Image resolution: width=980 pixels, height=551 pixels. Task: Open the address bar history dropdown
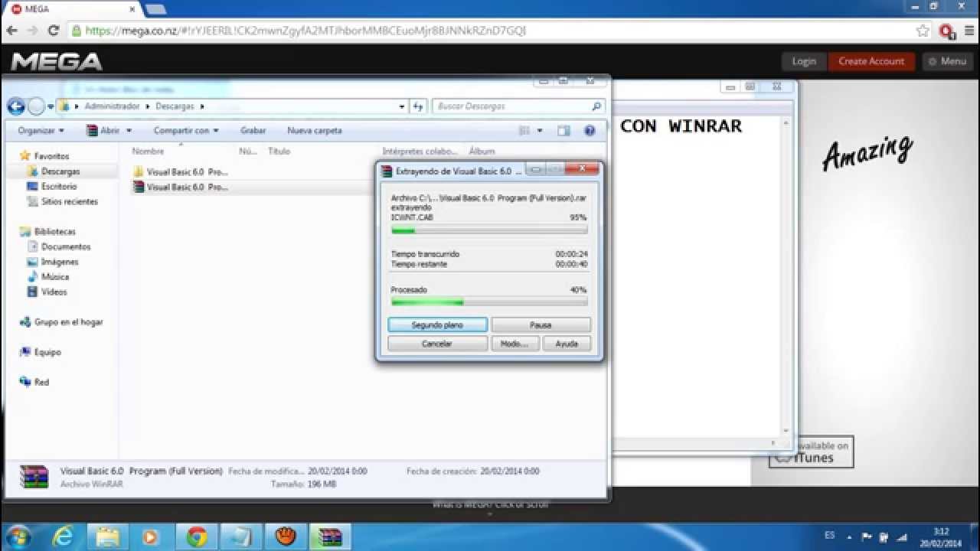coord(402,106)
